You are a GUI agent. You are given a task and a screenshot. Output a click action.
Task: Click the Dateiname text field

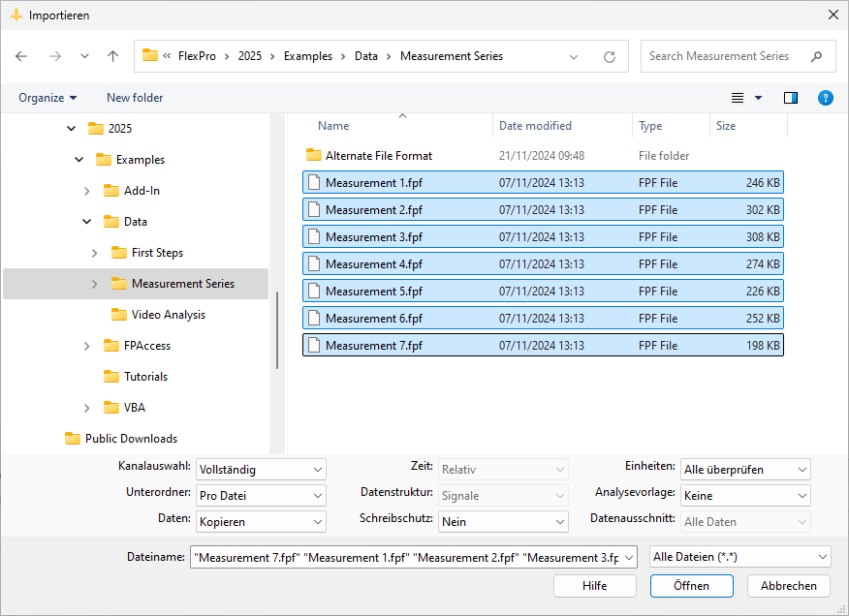pyautogui.click(x=405, y=557)
